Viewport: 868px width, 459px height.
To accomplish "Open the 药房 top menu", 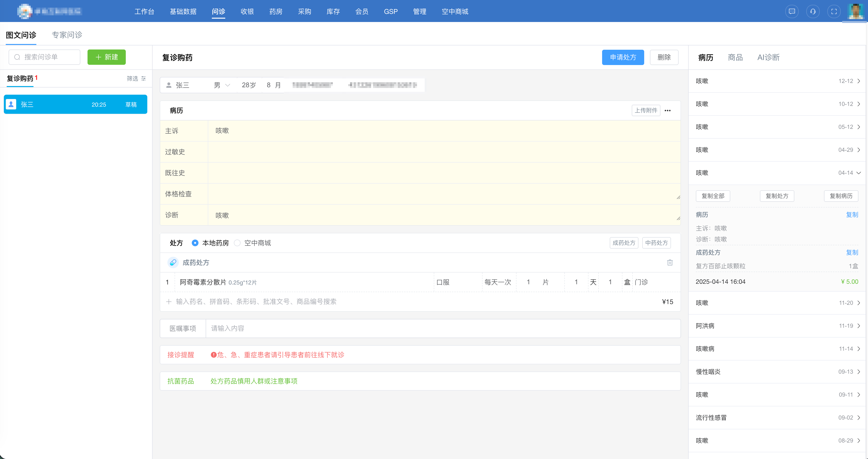I will 276,11.
